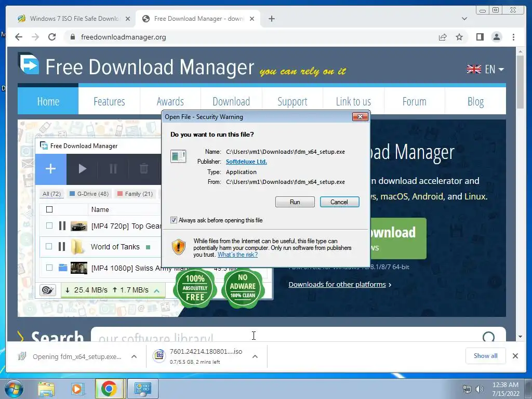Viewport: 532px width, 399px height.
Task: Click the volume speaker icon in system tray
Action: [x=480, y=389]
